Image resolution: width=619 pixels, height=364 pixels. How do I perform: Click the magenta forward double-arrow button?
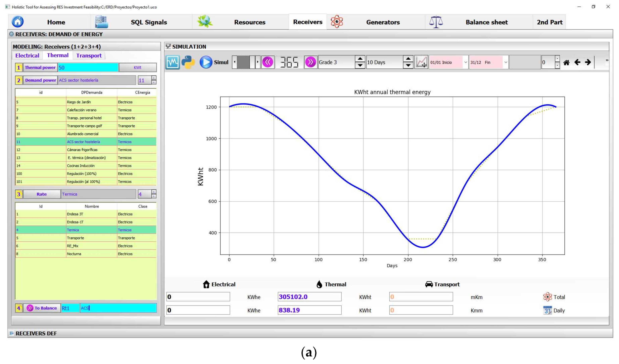click(310, 62)
